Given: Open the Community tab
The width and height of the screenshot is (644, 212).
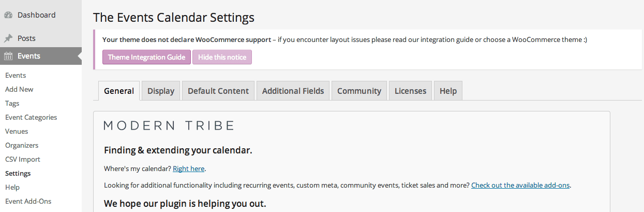Looking at the screenshot, I should 359,91.
